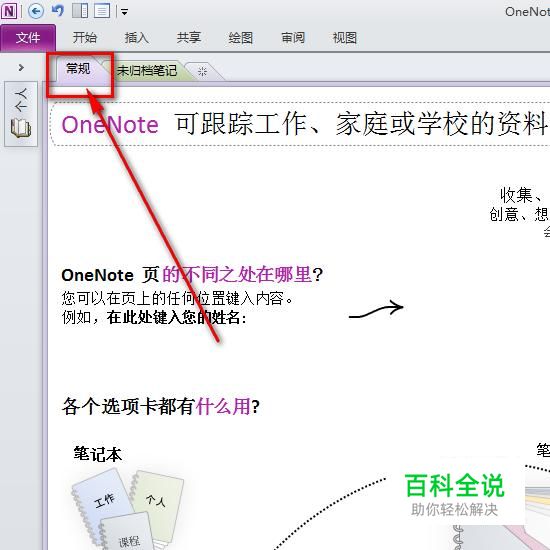Open the 文件 tab
Screen dimensions: 550x550
28,38
